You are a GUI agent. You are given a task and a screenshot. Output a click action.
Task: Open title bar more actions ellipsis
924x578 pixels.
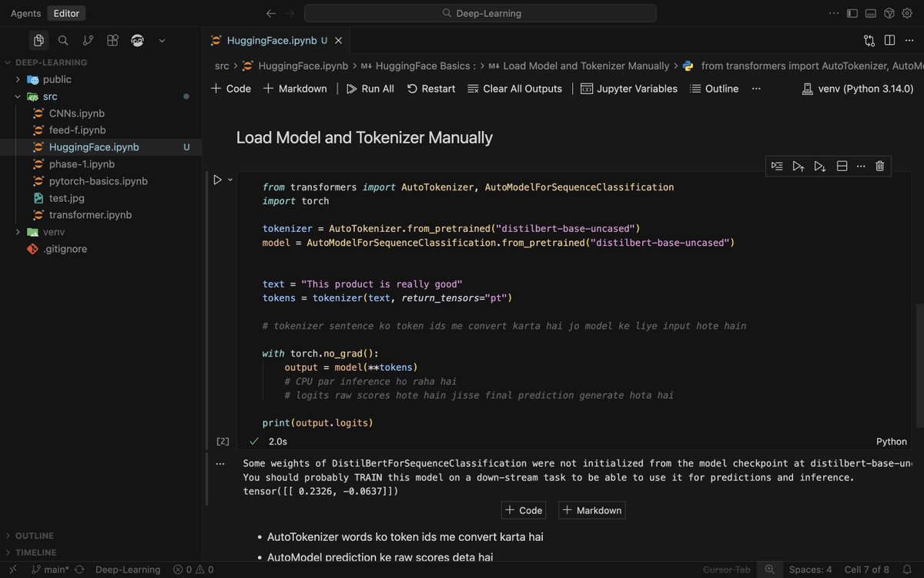click(x=835, y=13)
